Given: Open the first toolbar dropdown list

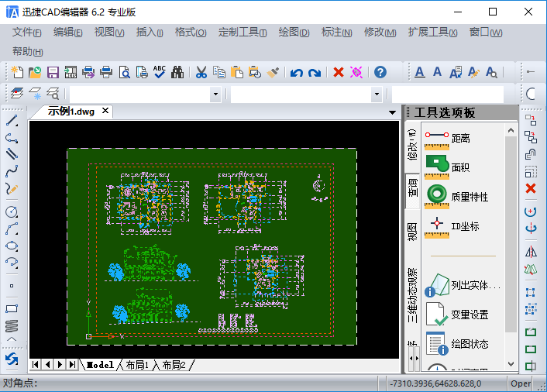Looking at the screenshot, I should pyautogui.click(x=215, y=94).
